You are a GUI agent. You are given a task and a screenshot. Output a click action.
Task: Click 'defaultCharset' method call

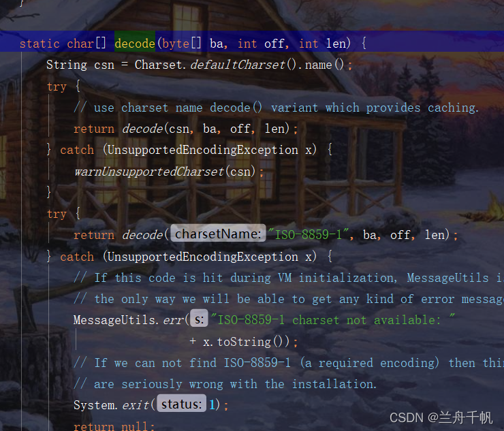tap(238, 65)
